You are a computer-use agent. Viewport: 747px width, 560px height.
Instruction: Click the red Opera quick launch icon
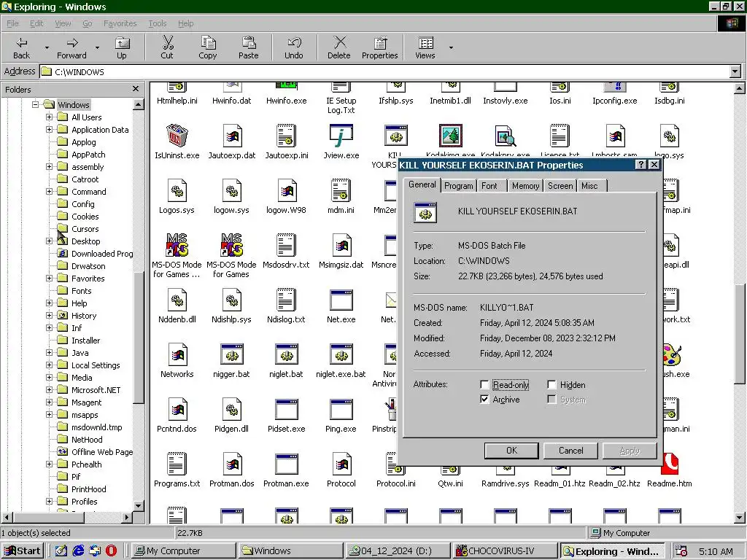(111, 551)
